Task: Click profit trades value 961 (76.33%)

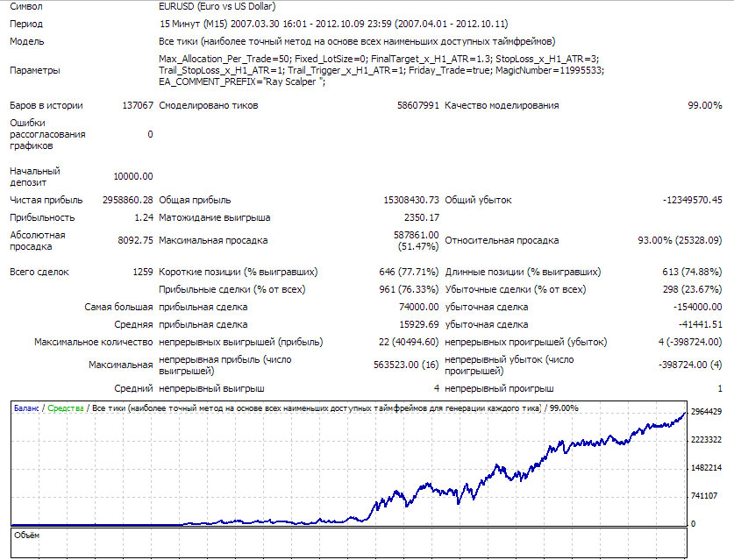Action: point(409,289)
